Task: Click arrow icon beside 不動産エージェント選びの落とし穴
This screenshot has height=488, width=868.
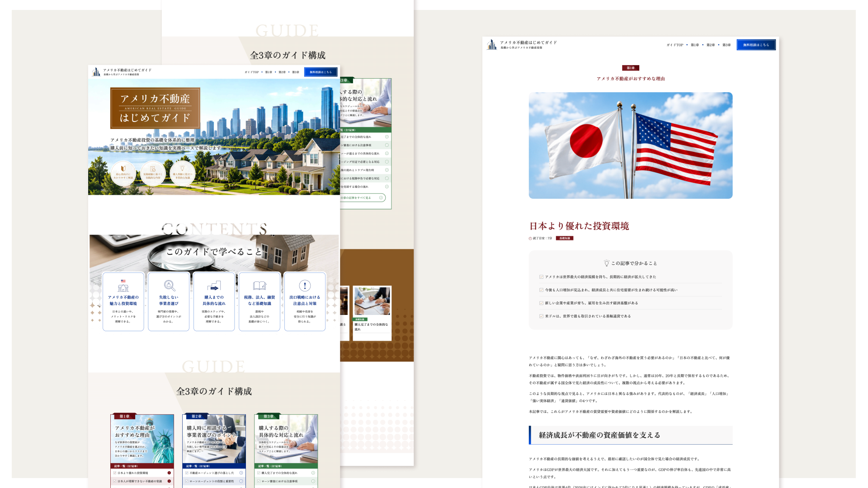Action: click(241, 473)
